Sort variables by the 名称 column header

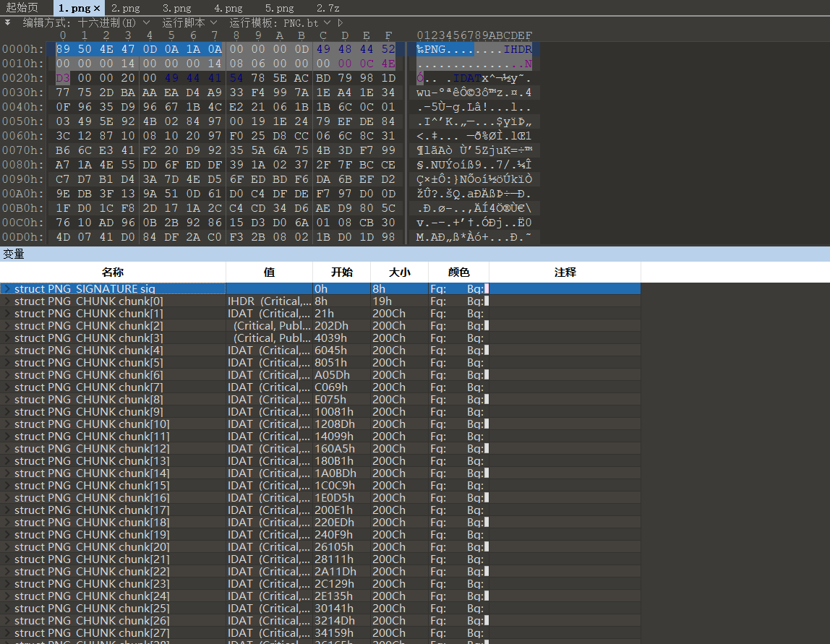pyautogui.click(x=113, y=272)
